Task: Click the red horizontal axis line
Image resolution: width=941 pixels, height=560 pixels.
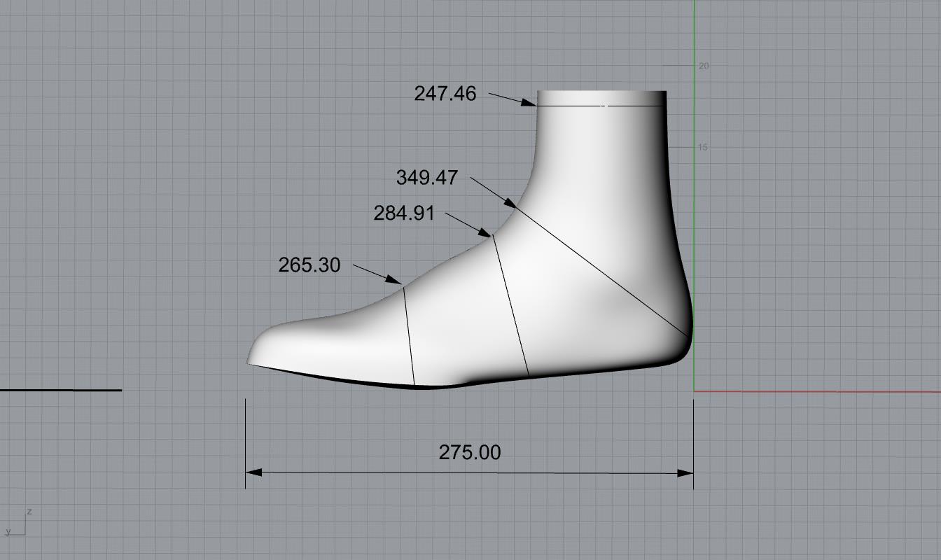Action: pyautogui.click(x=818, y=391)
